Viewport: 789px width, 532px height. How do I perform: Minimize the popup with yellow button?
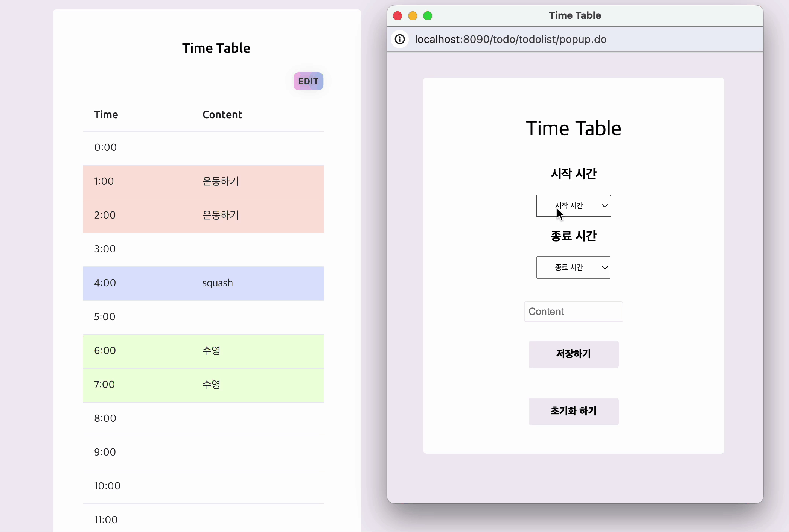click(413, 16)
